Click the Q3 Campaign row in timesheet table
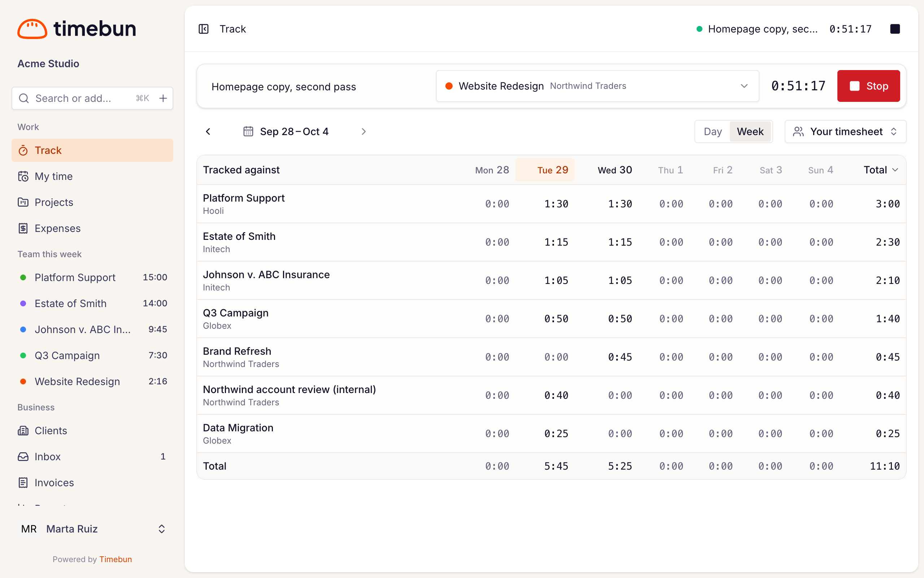The height and width of the screenshot is (578, 924). pyautogui.click(x=552, y=319)
